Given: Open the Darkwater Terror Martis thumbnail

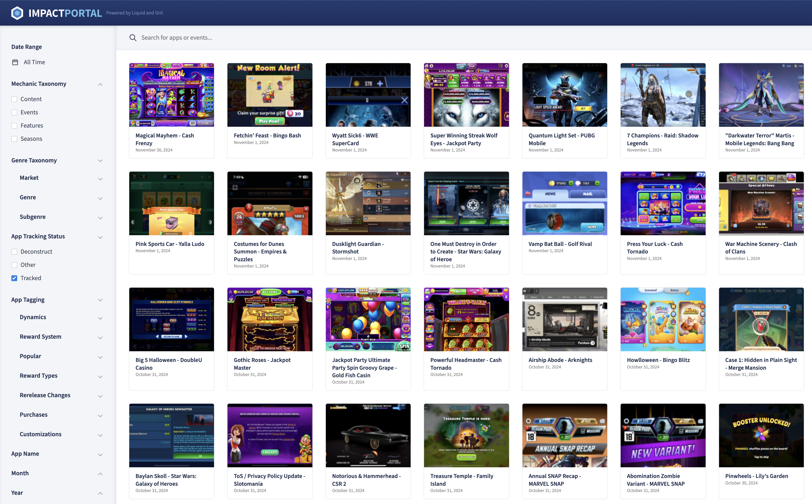Looking at the screenshot, I should 761,95.
